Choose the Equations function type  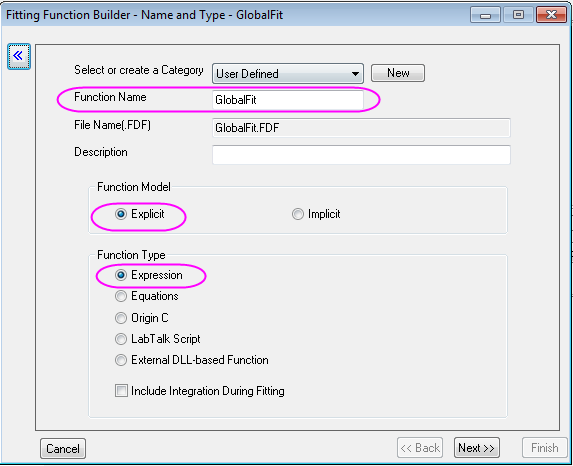pos(147,296)
